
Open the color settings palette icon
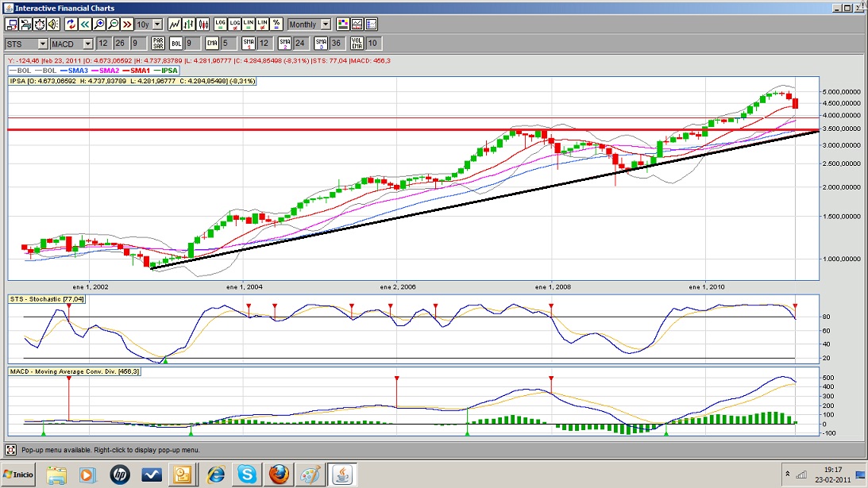pyautogui.click(x=342, y=25)
